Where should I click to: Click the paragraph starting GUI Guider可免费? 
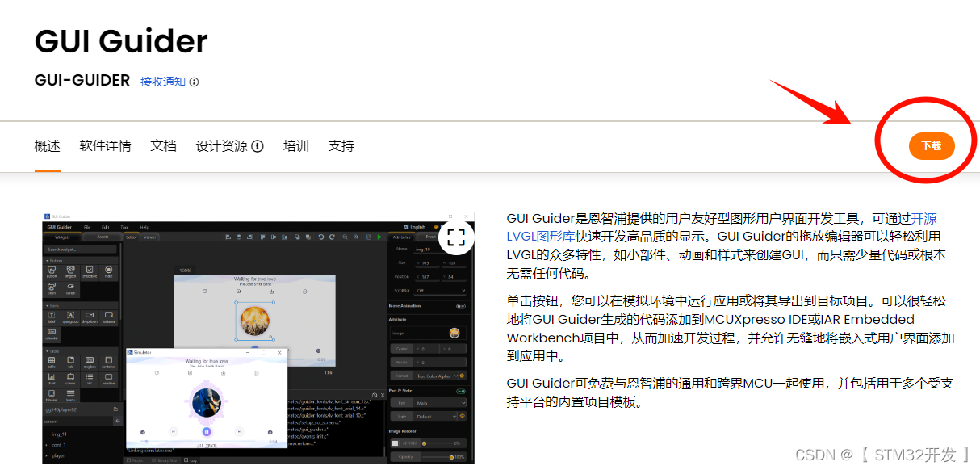(x=730, y=392)
